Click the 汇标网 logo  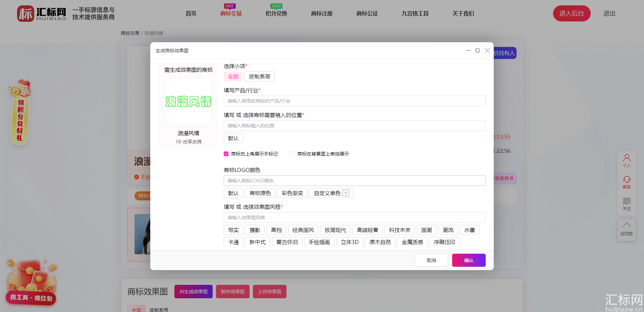pyautogui.click(x=66, y=13)
